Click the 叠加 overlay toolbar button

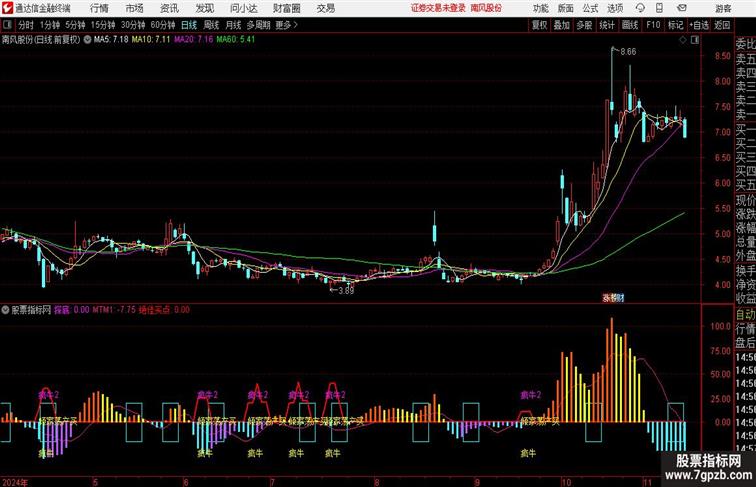tap(562, 25)
